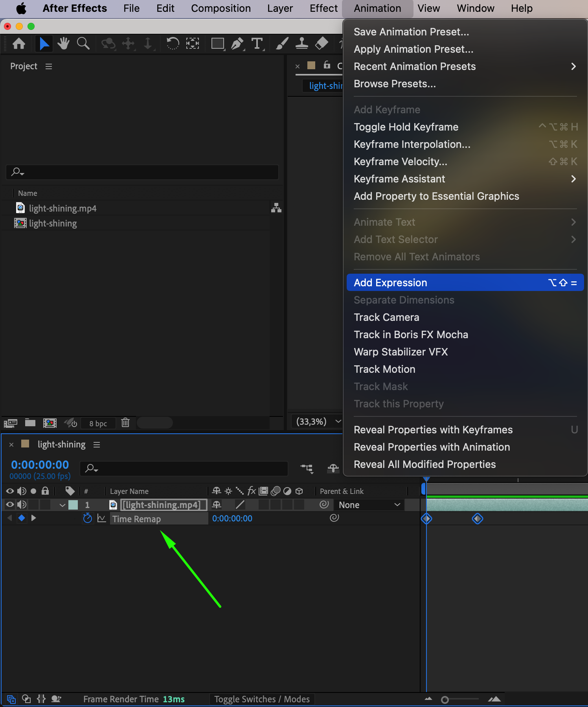Click the 8 bpc color depth button
Viewport: 588px width, 707px height.
(x=98, y=423)
